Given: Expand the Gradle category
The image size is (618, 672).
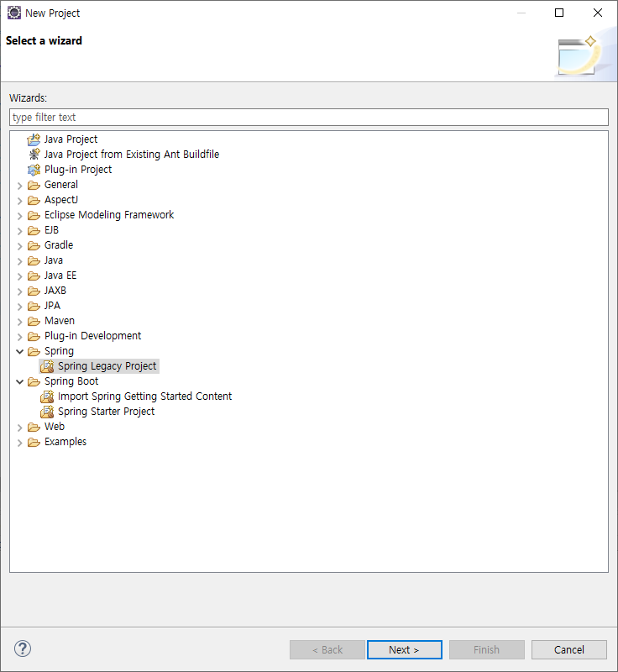Looking at the screenshot, I should pos(19,246).
